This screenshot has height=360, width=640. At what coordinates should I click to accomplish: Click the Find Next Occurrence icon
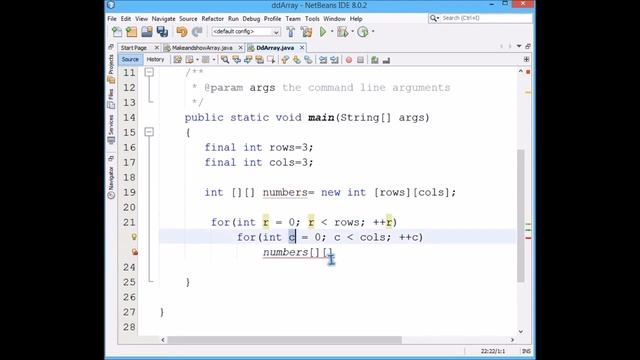point(248,60)
